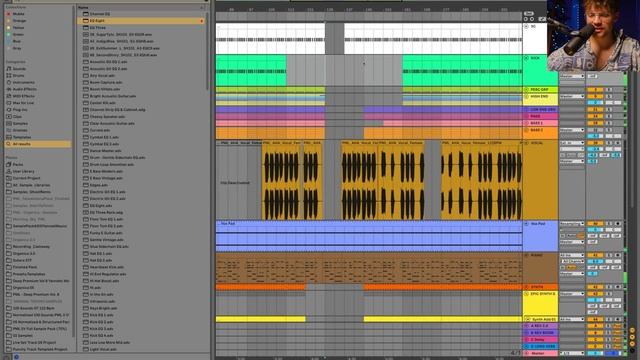Select the D LONG VERB return track

point(540,347)
